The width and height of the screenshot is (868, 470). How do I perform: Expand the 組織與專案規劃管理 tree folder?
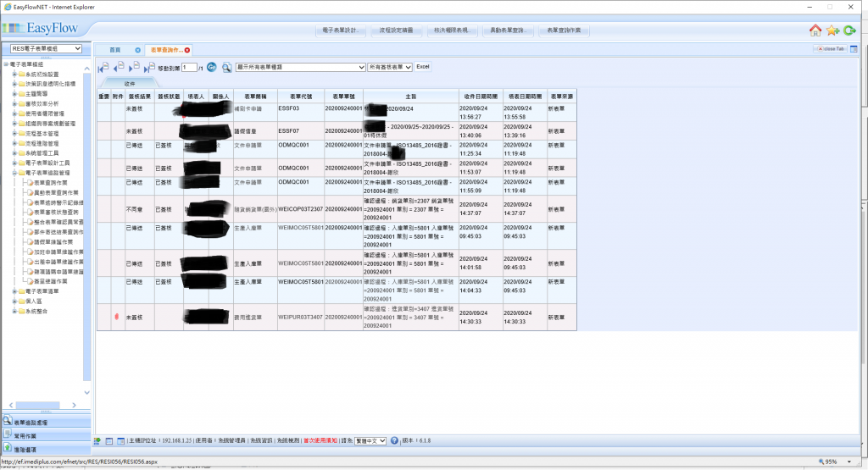(x=14, y=124)
